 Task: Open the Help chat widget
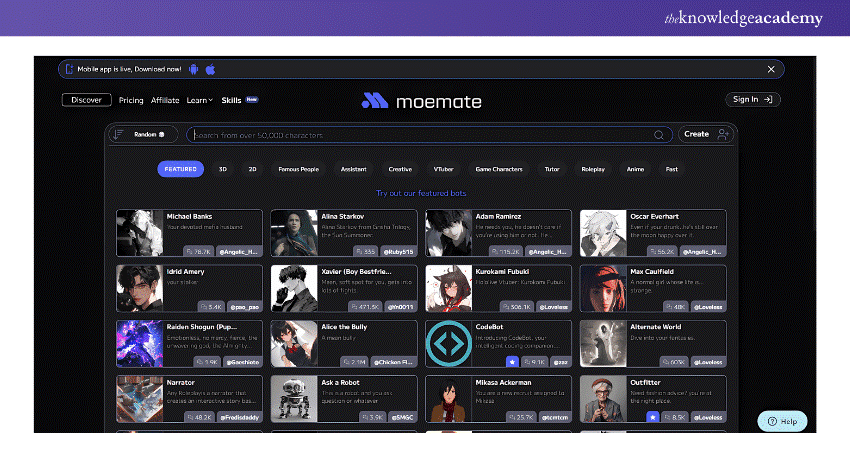click(782, 421)
